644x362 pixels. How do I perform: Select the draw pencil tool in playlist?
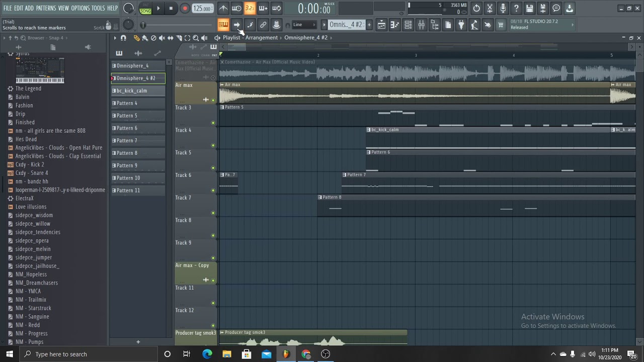(x=136, y=38)
